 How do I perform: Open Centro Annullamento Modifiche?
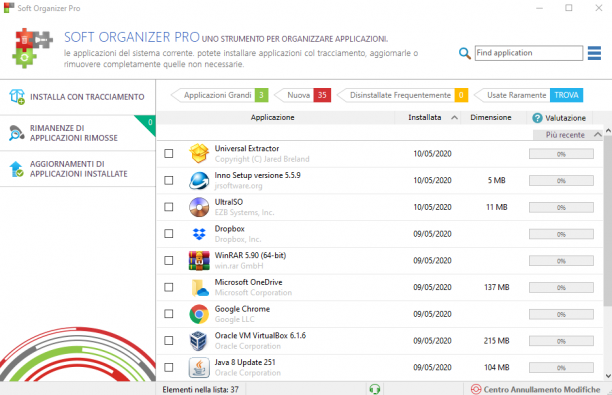click(x=536, y=389)
